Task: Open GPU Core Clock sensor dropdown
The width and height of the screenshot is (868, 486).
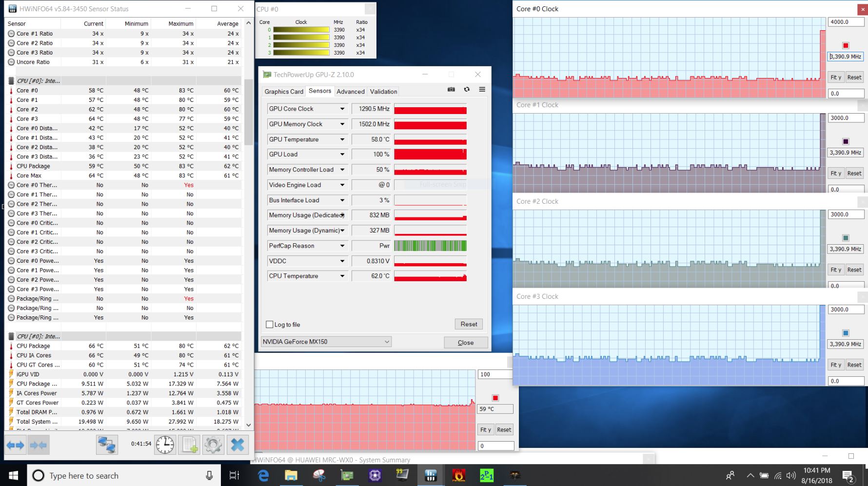Action: [342, 109]
